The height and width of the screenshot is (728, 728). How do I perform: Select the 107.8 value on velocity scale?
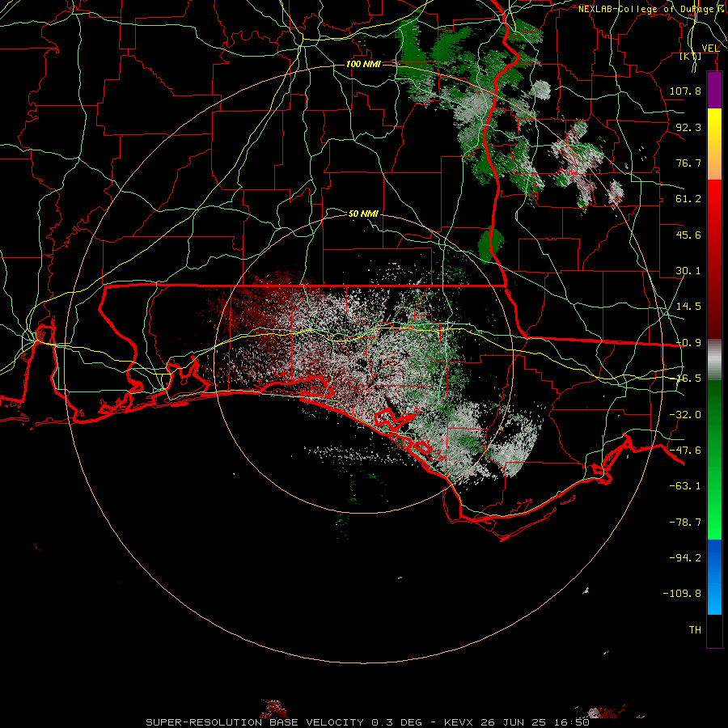[x=685, y=91]
